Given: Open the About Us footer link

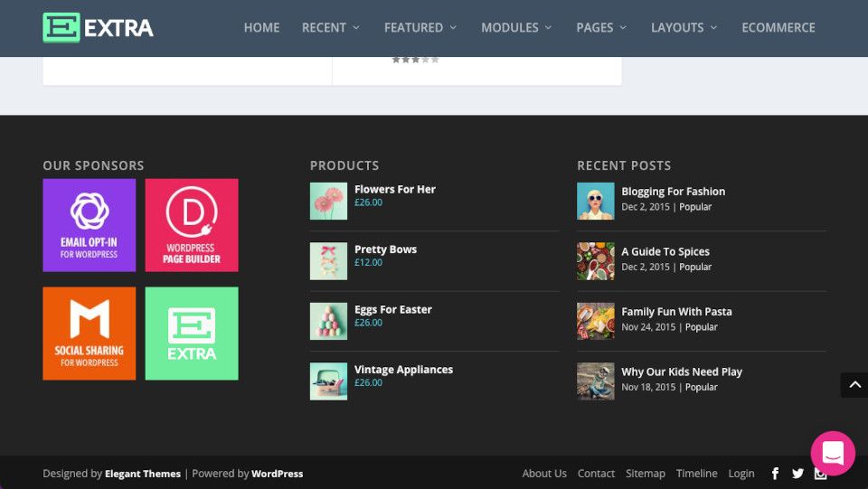Looking at the screenshot, I should (544, 474).
